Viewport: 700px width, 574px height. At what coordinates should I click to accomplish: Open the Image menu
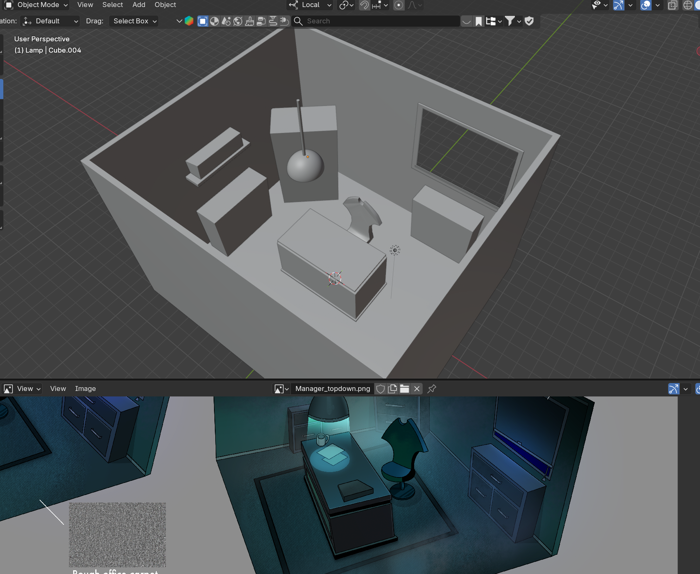[x=85, y=389]
